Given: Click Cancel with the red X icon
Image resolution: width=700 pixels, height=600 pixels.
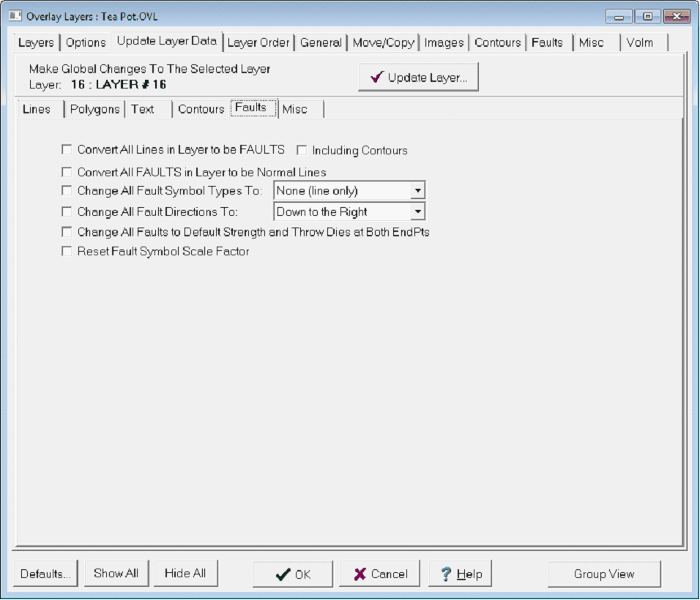Looking at the screenshot, I should point(379,574).
